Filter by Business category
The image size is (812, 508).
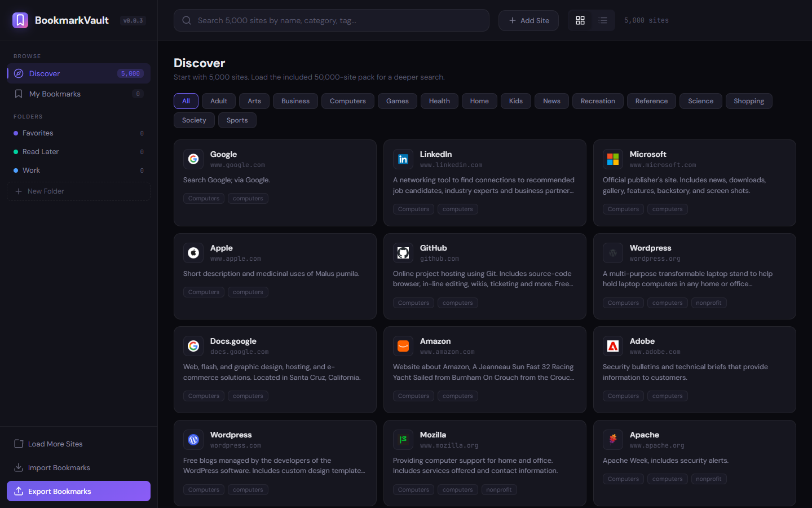[295, 101]
